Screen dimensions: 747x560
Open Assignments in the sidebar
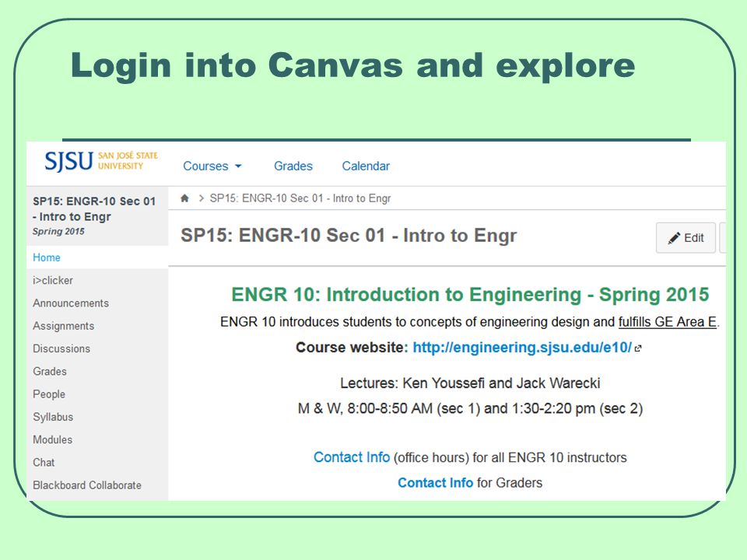[x=63, y=326]
